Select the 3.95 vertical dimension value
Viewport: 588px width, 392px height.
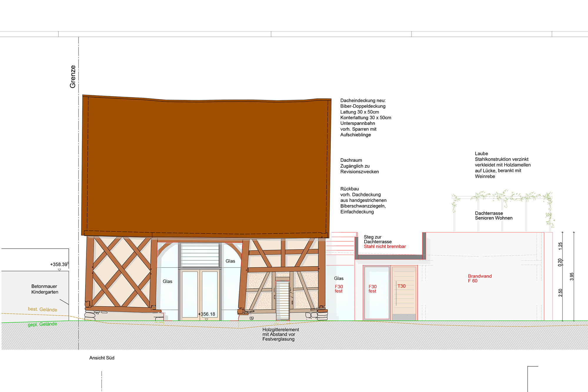(572, 276)
